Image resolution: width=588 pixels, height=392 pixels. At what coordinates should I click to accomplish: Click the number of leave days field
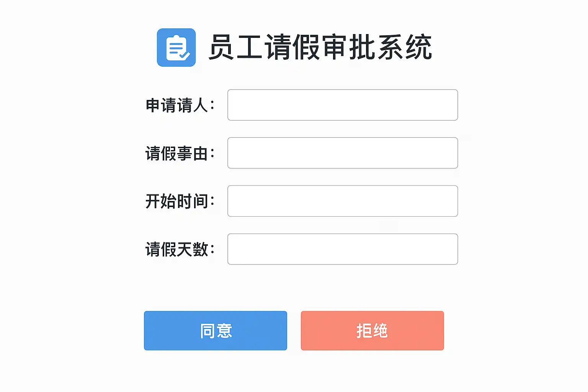343,249
